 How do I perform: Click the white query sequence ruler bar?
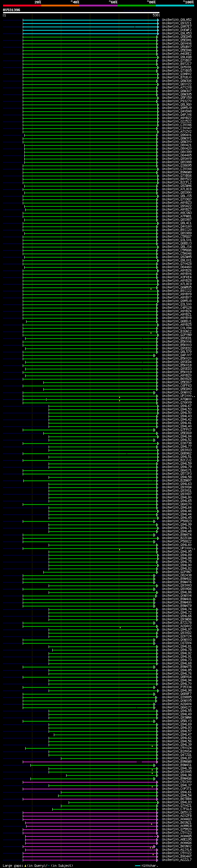[81, 12]
